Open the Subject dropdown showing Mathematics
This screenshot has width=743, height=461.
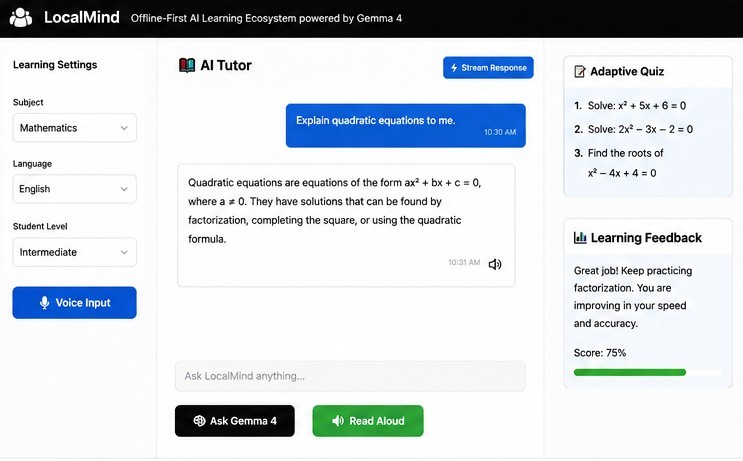coord(74,128)
